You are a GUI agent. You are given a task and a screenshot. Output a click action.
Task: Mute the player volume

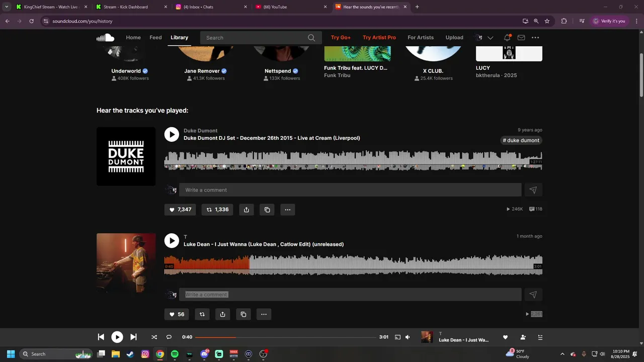point(408,337)
